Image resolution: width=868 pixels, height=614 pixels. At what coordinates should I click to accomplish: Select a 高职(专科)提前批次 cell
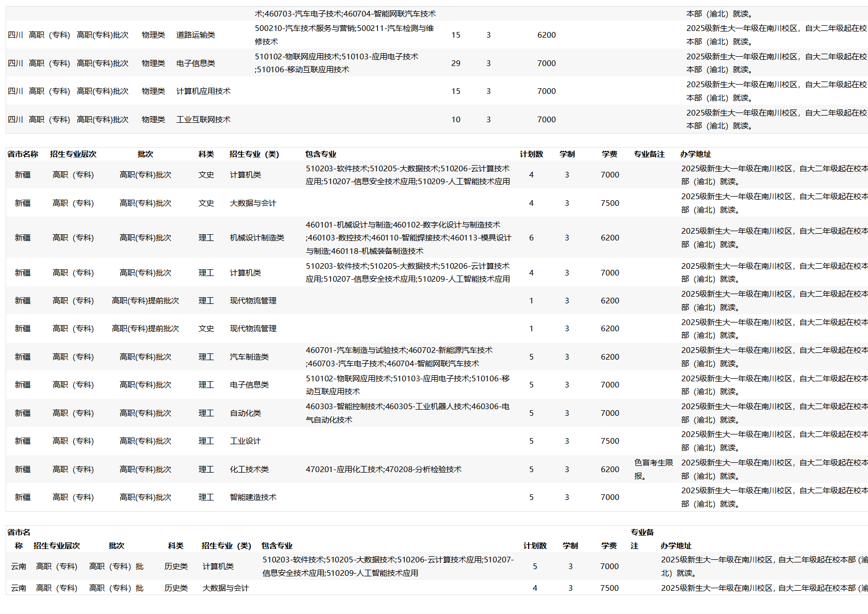click(146, 300)
